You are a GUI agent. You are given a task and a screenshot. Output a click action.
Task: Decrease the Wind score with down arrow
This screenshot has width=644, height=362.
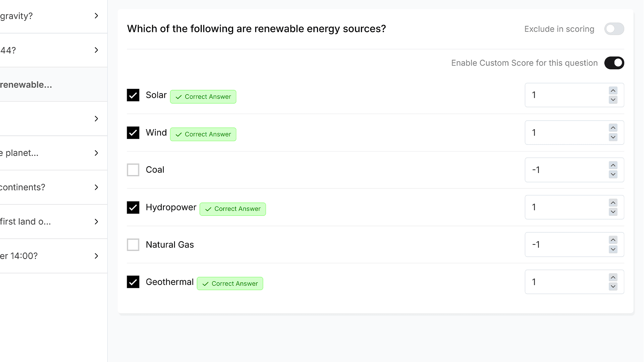613,137
